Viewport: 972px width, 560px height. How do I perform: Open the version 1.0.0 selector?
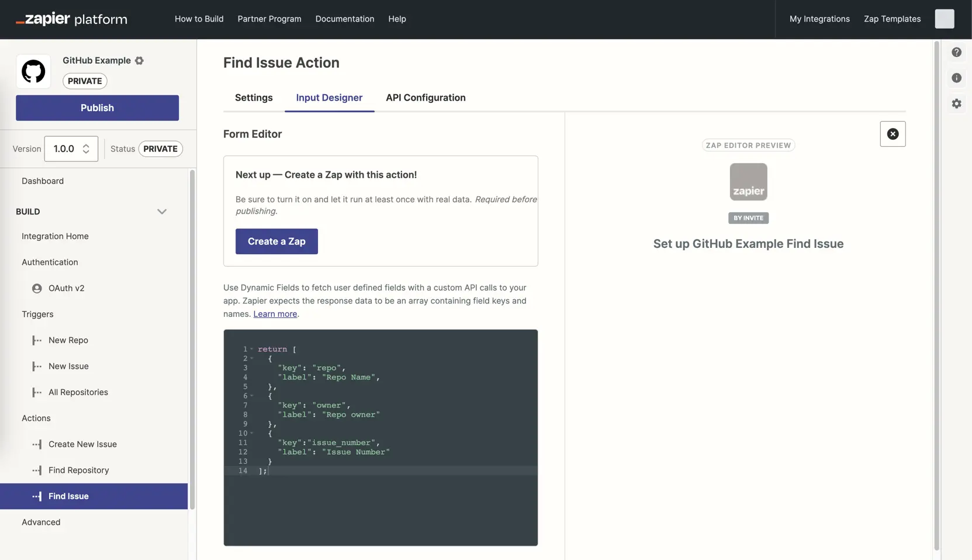tap(71, 148)
